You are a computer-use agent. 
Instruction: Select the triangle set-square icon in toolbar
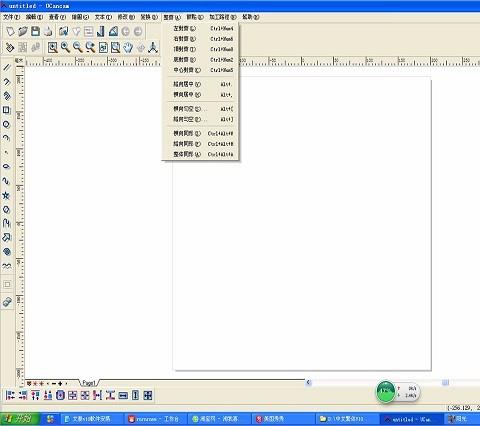click(113, 32)
